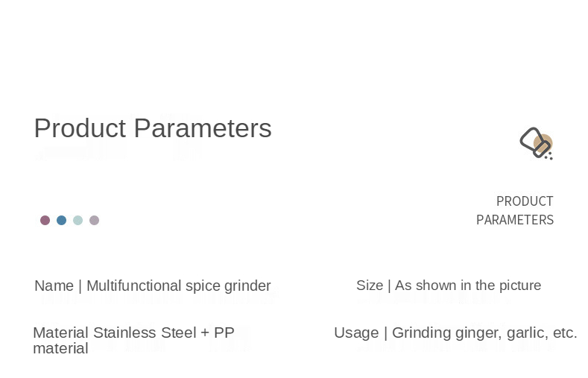Image resolution: width=588 pixels, height=378 pixels.
Task: Select the mauve color dot
Action: click(x=45, y=220)
